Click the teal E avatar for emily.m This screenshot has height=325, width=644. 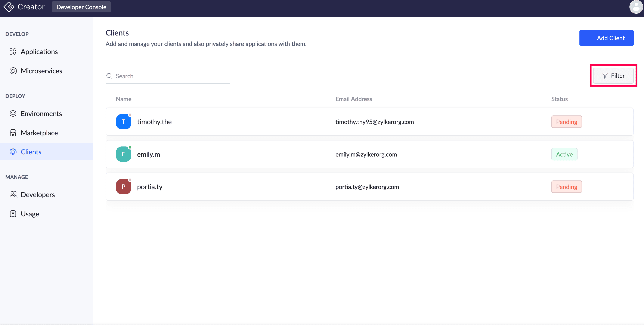pyautogui.click(x=124, y=154)
